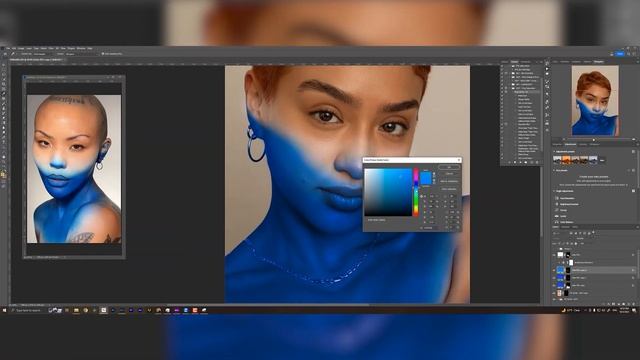This screenshot has height=360, width=640.
Task: Hide the skin-toned thumbnail layer
Action: click(x=554, y=293)
